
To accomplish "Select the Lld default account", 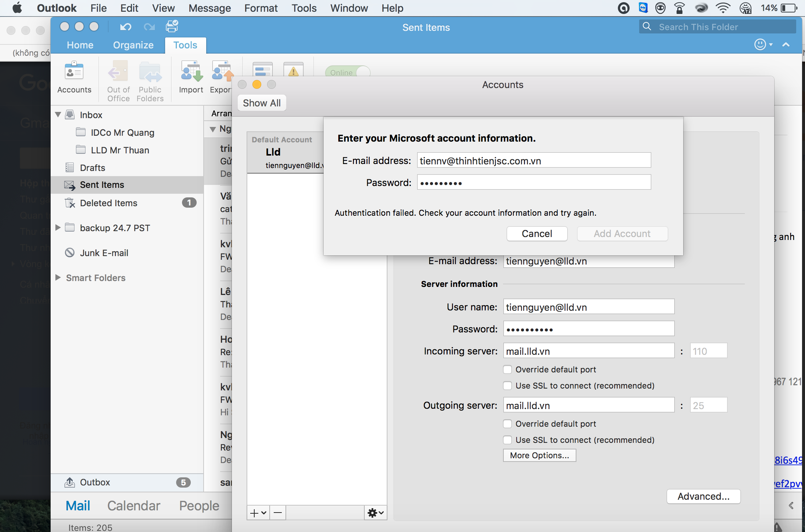I will [x=285, y=153].
